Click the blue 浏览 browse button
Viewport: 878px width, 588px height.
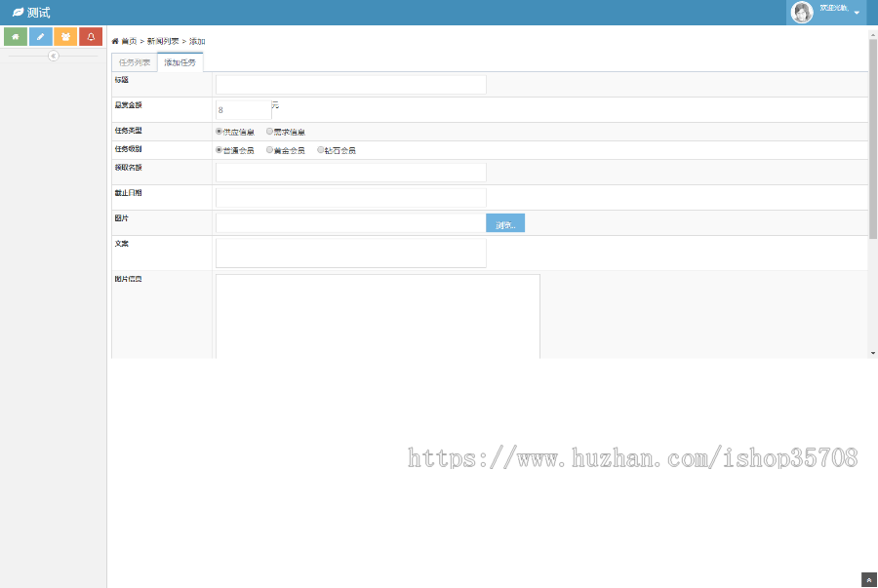[x=505, y=222]
